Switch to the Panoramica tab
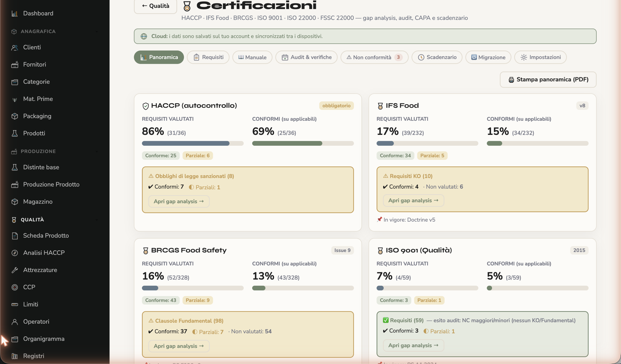Image resolution: width=621 pixels, height=364 pixels. point(159,57)
